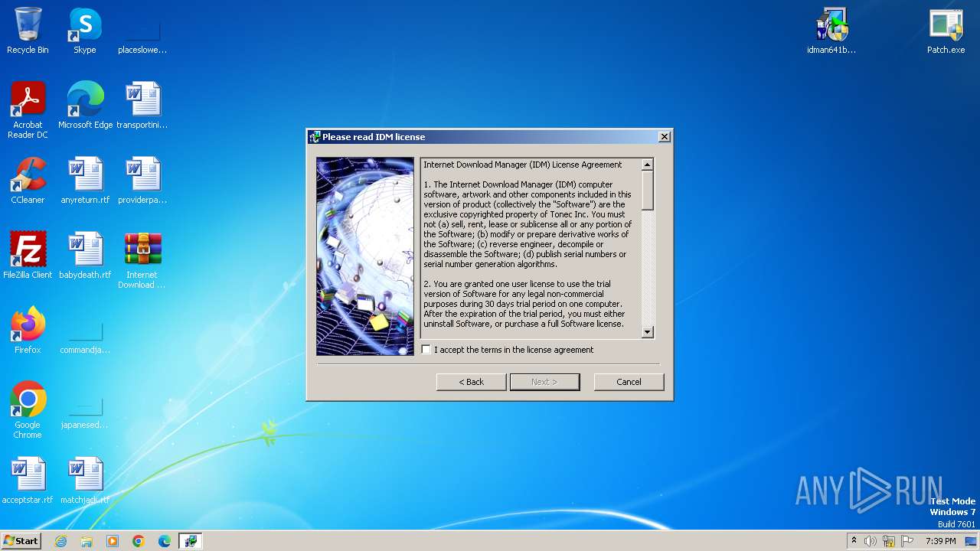Select the Patch.exe desktop icon

[x=946, y=31]
